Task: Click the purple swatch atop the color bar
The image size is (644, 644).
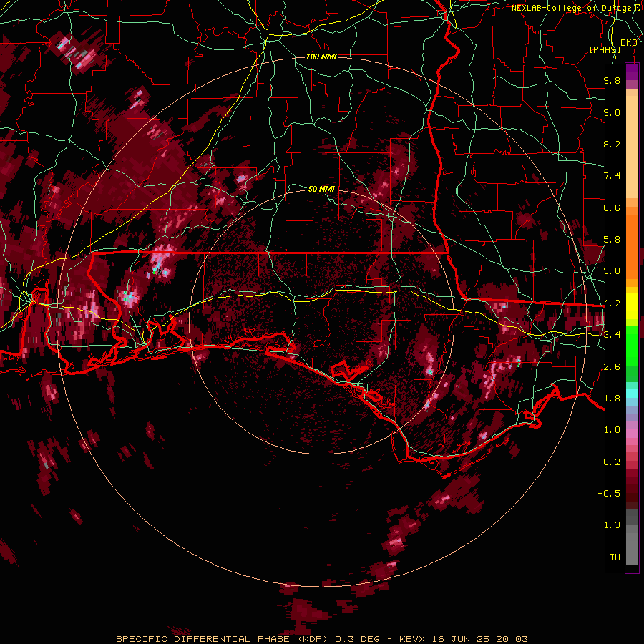Action: pyautogui.click(x=632, y=72)
